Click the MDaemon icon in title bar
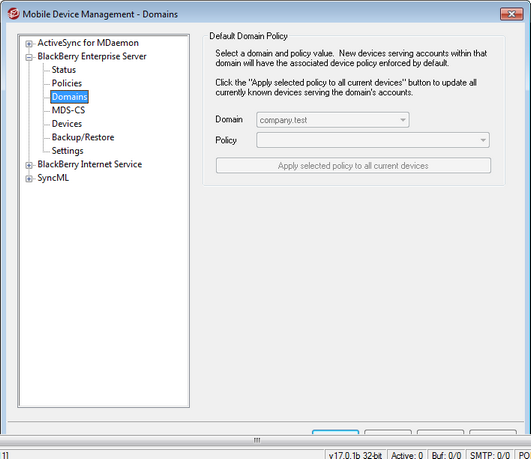531x459 pixels. coord(14,14)
